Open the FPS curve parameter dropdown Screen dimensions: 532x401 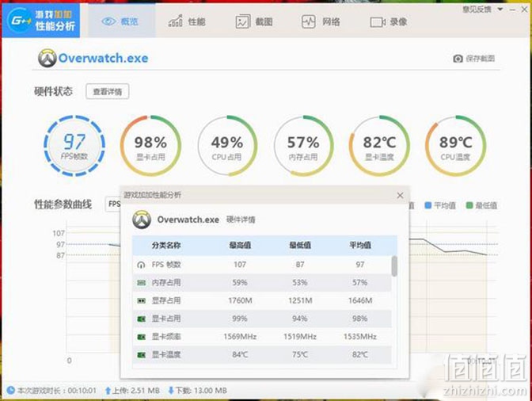pyautogui.click(x=113, y=204)
